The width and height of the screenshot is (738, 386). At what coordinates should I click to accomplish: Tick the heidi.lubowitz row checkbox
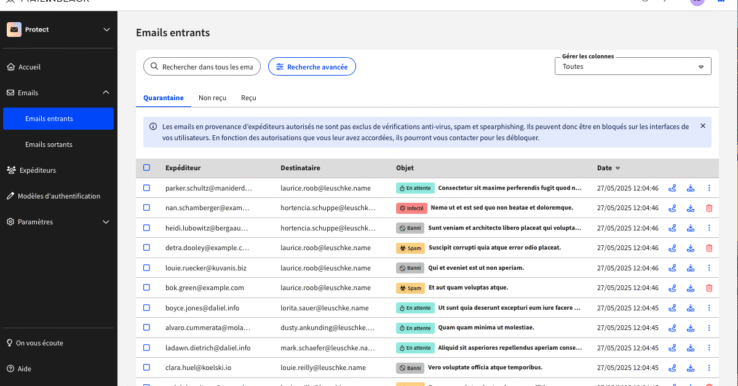pos(146,228)
